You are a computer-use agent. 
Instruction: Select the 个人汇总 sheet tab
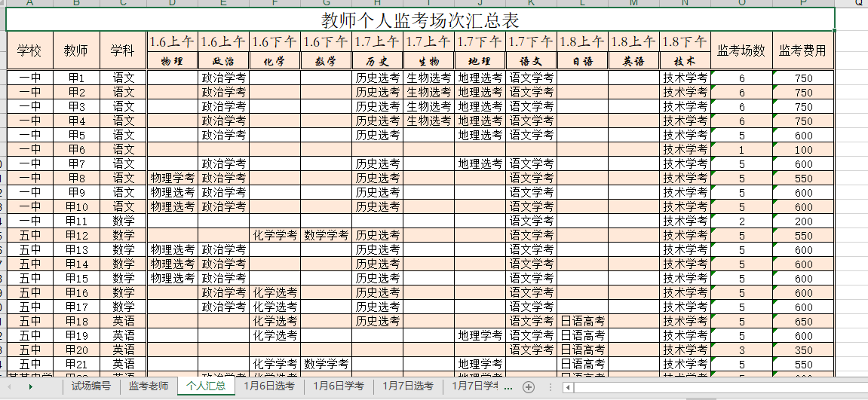[206, 386]
